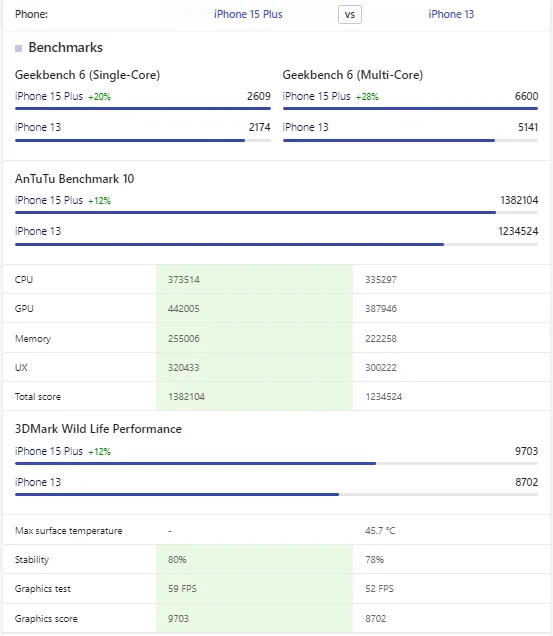Viewport: 553px width, 636px height.
Task: Click the single-core score 2609
Action: 258,96
